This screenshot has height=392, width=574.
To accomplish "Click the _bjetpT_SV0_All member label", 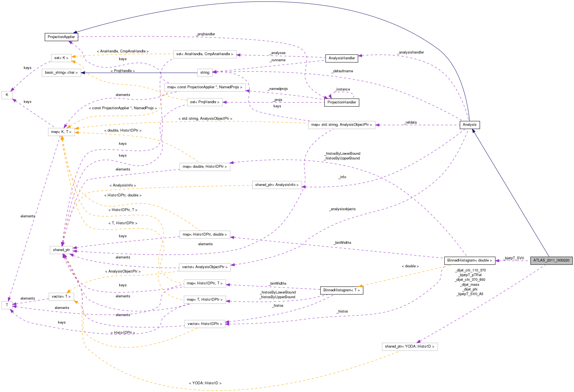I will (470, 294).
